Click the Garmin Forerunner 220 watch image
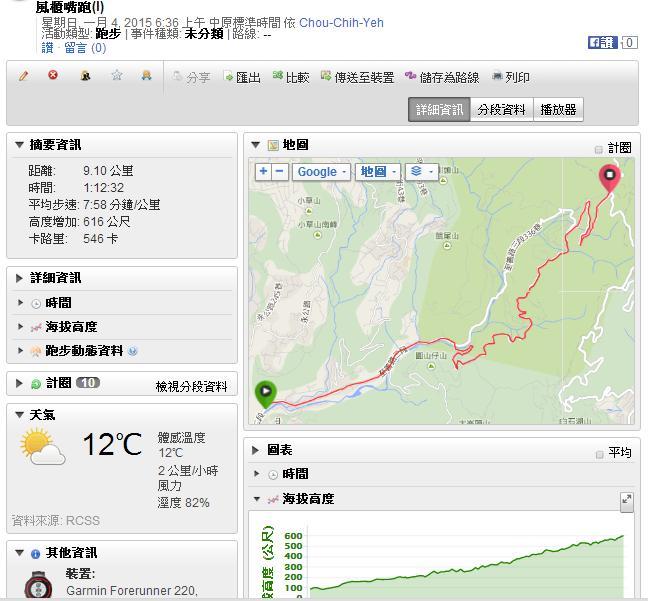Image resolution: width=648 pixels, height=601 pixels. tap(38, 584)
